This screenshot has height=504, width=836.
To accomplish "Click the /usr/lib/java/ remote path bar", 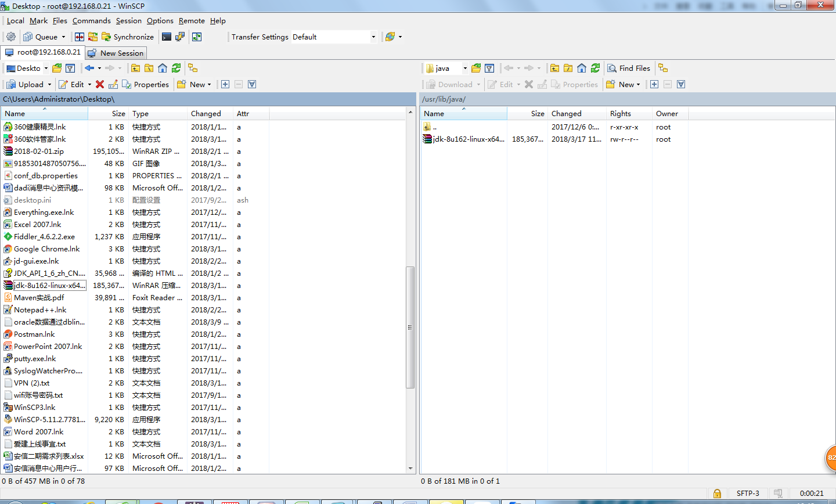I will click(627, 99).
